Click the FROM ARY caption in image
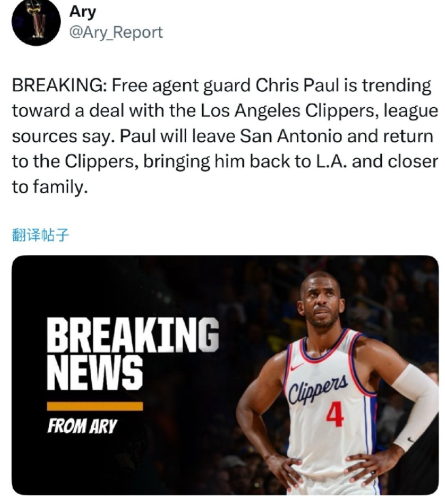Screen dimensions: 445x504 pos(82,426)
